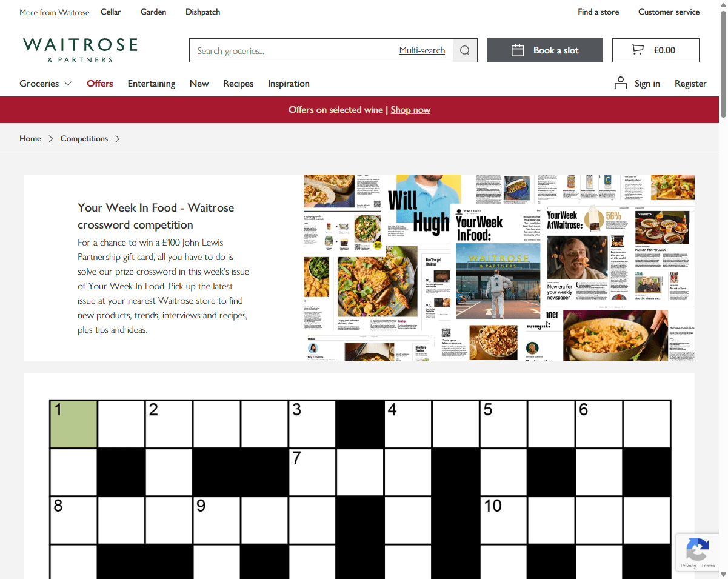Follow the Shop now wine offer link
Screen dimensions: 728x579
point(410,110)
